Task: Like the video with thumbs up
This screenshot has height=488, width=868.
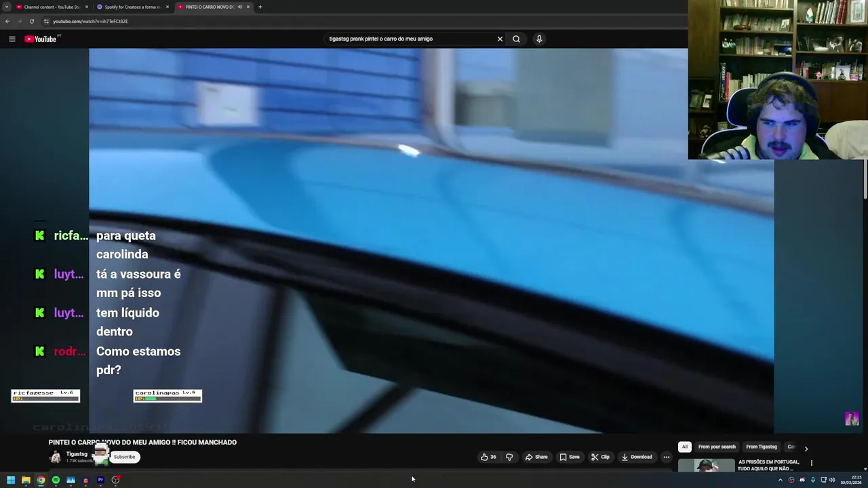Action: coord(488,457)
